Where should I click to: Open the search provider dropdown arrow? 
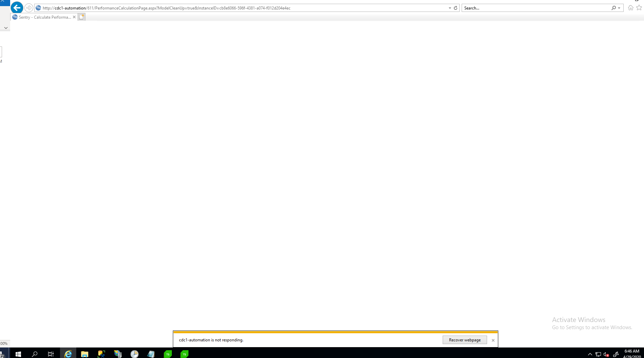click(x=619, y=8)
